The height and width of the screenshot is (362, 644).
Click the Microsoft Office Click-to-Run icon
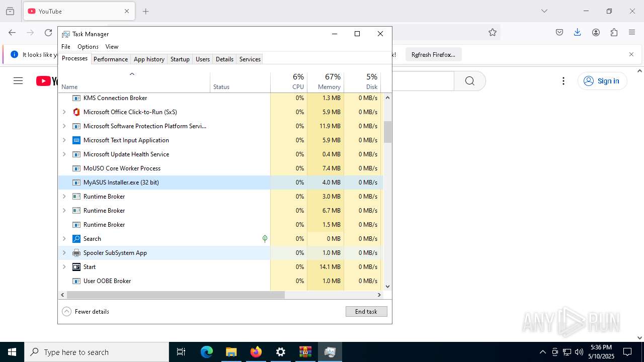pos(76,112)
